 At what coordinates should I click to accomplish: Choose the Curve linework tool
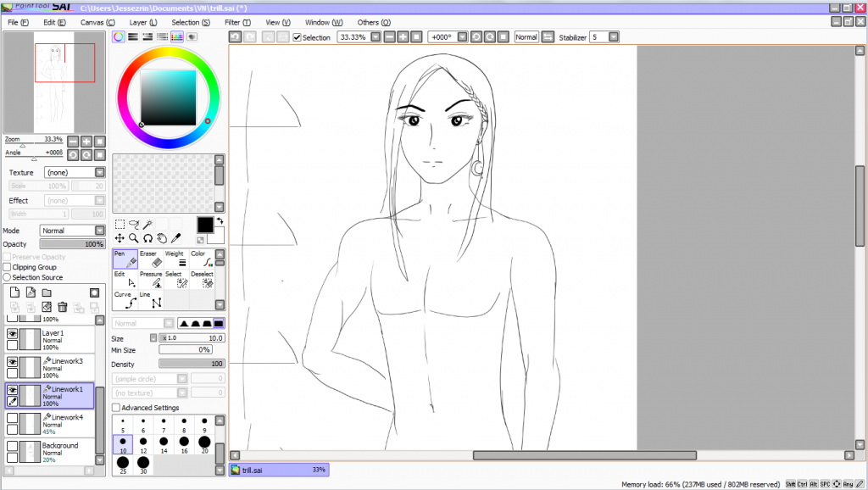coord(125,300)
